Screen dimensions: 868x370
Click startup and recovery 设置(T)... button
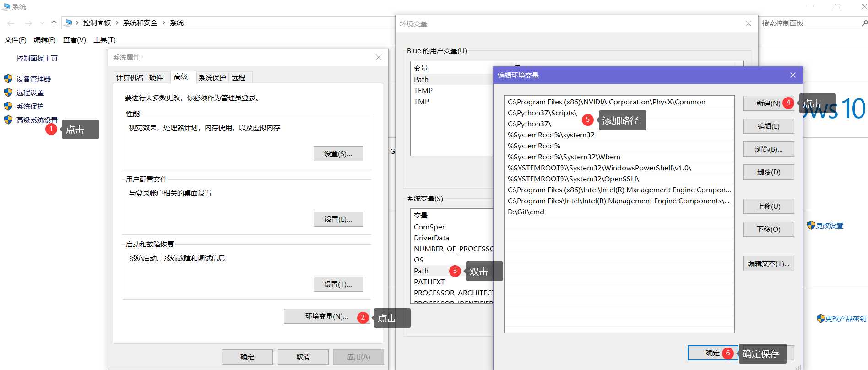(x=338, y=284)
